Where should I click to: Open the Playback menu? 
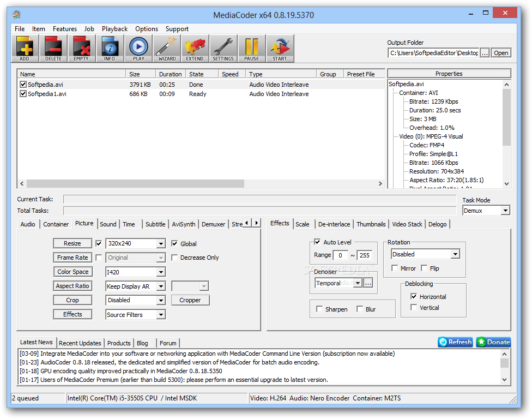click(x=114, y=29)
